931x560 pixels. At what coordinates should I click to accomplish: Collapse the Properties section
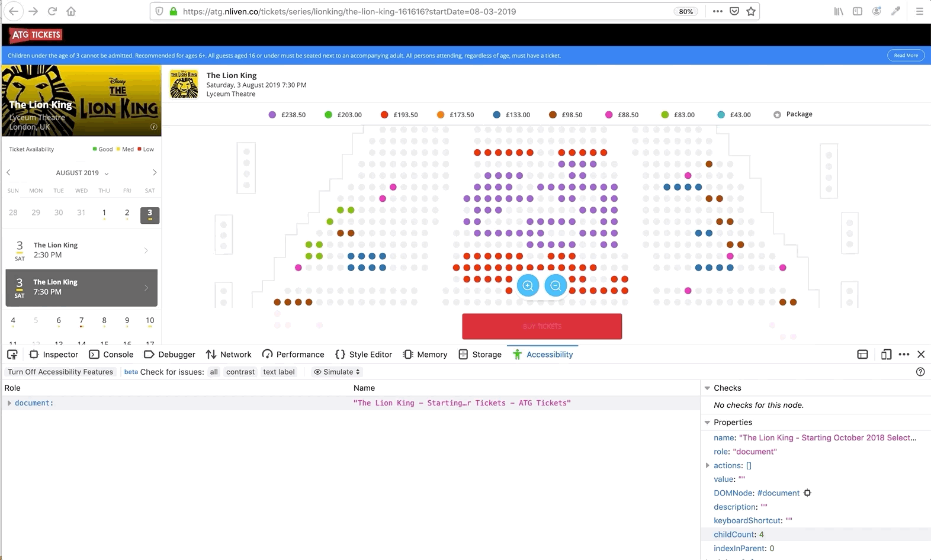707,423
